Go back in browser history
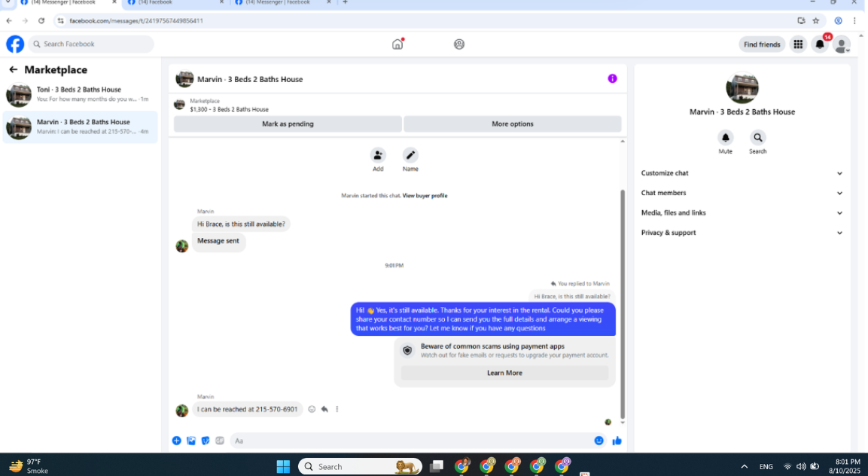Screen dimensions: 868x476 [x=9, y=20]
